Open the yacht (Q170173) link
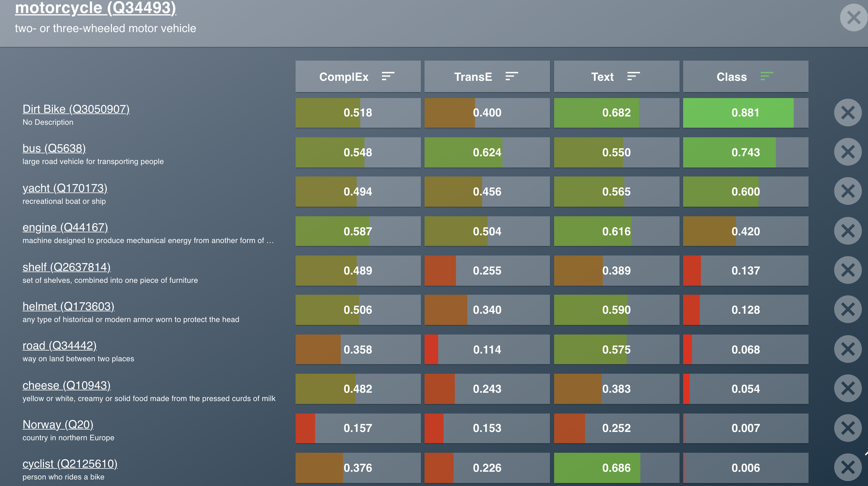 tap(65, 188)
